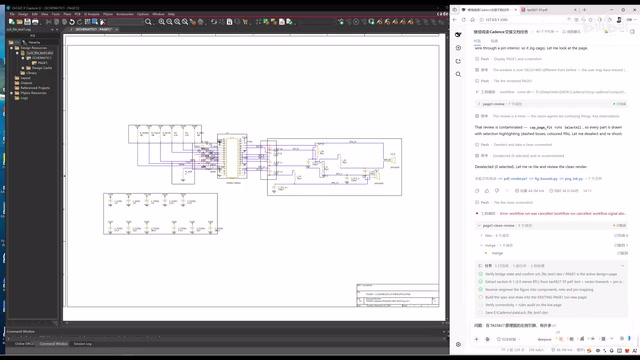Give thumbs down to the response
The image size is (640, 360).
tap(497, 191)
